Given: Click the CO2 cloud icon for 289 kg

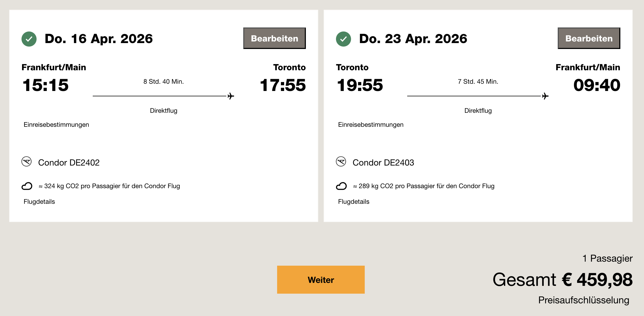Looking at the screenshot, I should pos(341,186).
